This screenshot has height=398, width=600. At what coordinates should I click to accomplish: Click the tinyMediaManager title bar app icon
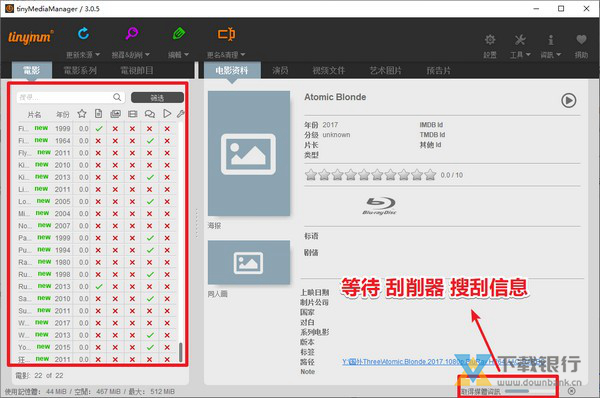(9, 8)
